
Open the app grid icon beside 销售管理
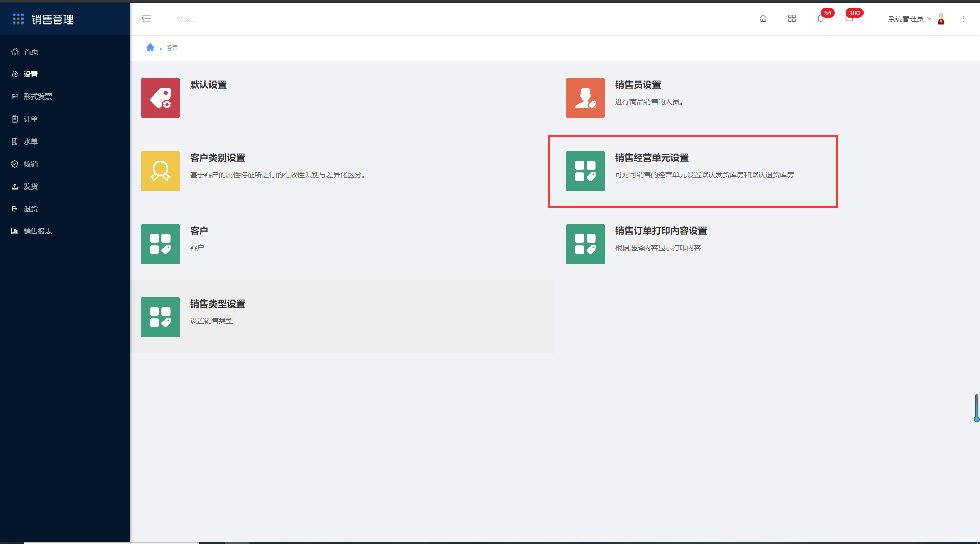pyautogui.click(x=18, y=19)
